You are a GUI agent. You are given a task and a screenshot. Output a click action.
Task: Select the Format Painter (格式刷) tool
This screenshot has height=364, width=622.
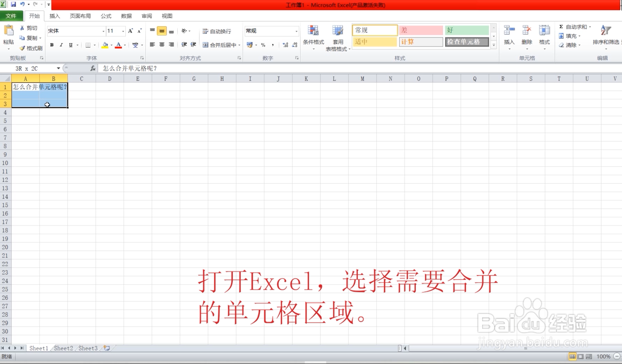click(31, 48)
